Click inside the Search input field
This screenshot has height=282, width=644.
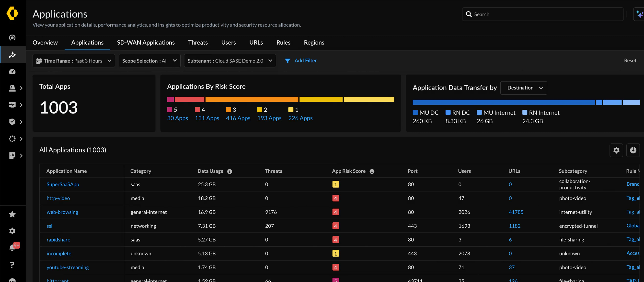(x=542, y=14)
